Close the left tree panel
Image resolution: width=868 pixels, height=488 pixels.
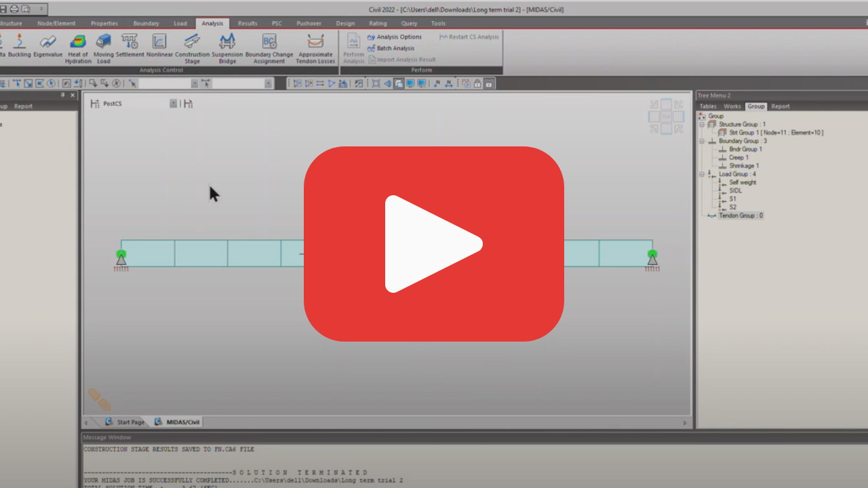tap(73, 96)
